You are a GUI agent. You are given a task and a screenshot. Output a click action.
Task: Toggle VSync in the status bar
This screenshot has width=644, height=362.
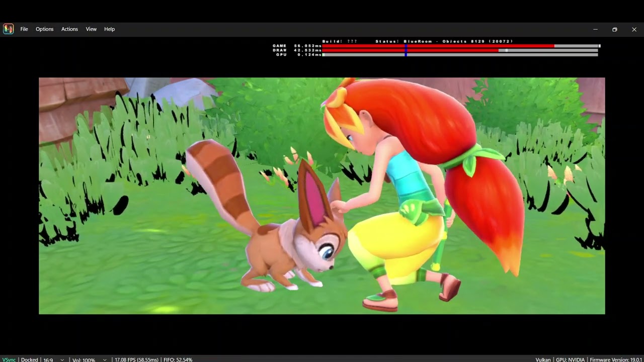click(10, 359)
